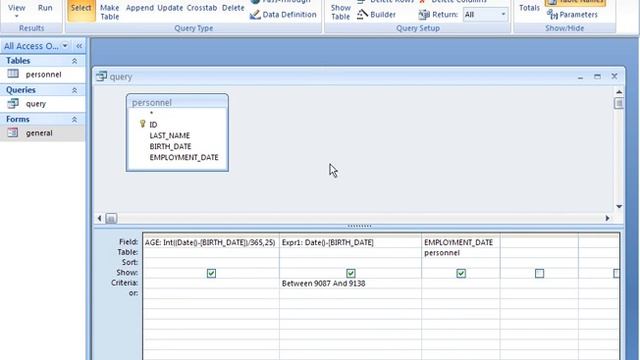Click the 'or' cell under Expr1 column
The height and width of the screenshot is (360, 640).
pyautogui.click(x=350, y=293)
